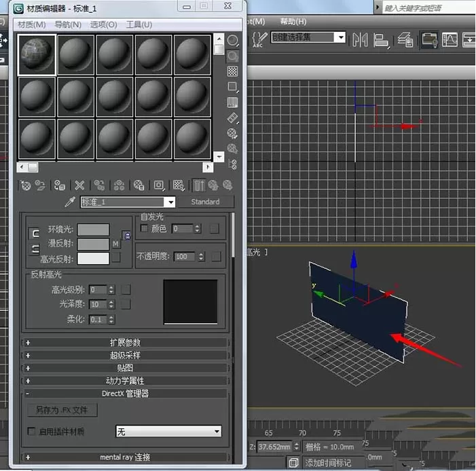The height and width of the screenshot is (471, 476).
Task: Open the Curve Editor icon
Action: click(x=450, y=39)
